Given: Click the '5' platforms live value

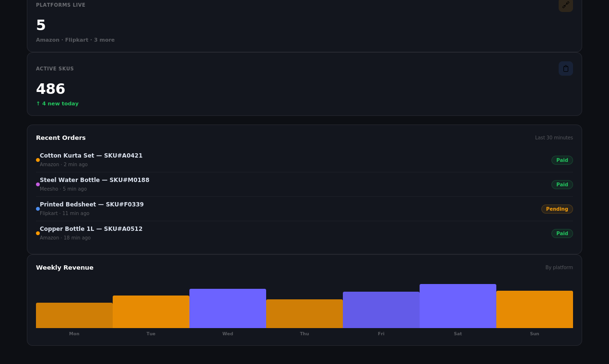Looking at the screenshot, I should pos(41,25).
